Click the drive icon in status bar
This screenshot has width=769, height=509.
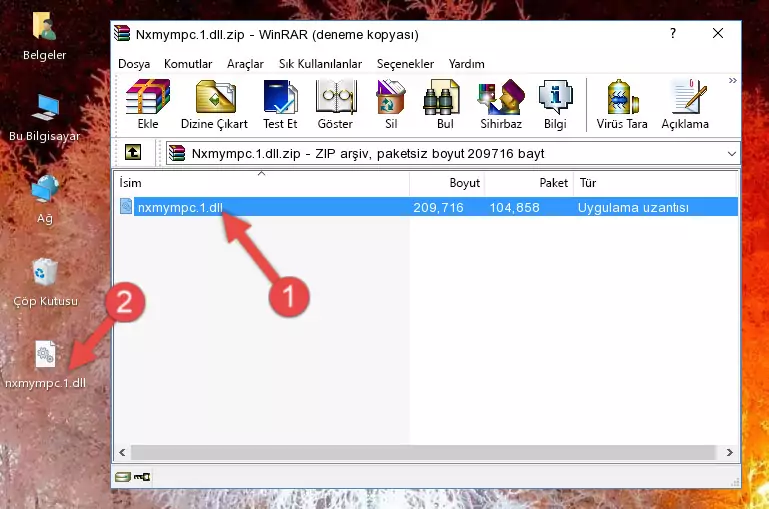click(x=123, y=476)
